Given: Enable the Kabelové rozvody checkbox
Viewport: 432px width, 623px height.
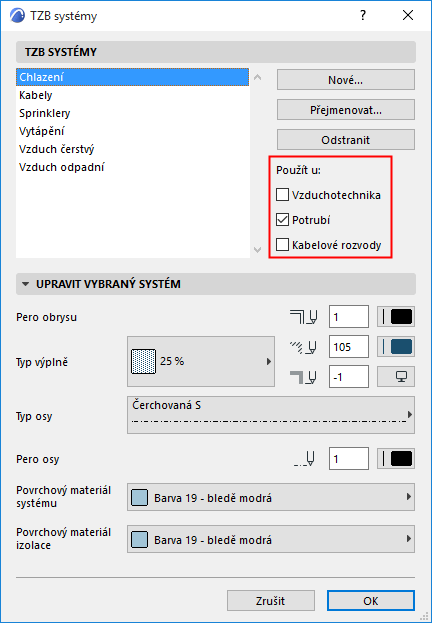Looking at the screenshot, I should coord(282,245).
